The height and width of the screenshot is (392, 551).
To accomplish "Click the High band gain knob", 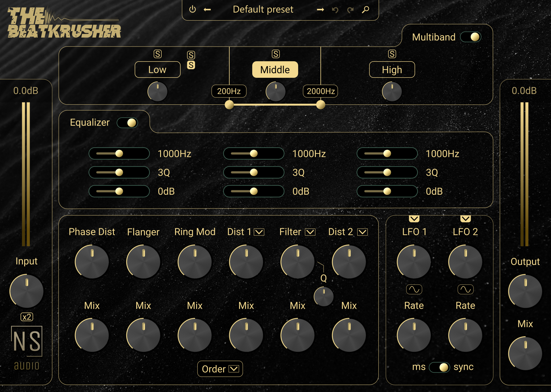I will [x=392, y=92].
